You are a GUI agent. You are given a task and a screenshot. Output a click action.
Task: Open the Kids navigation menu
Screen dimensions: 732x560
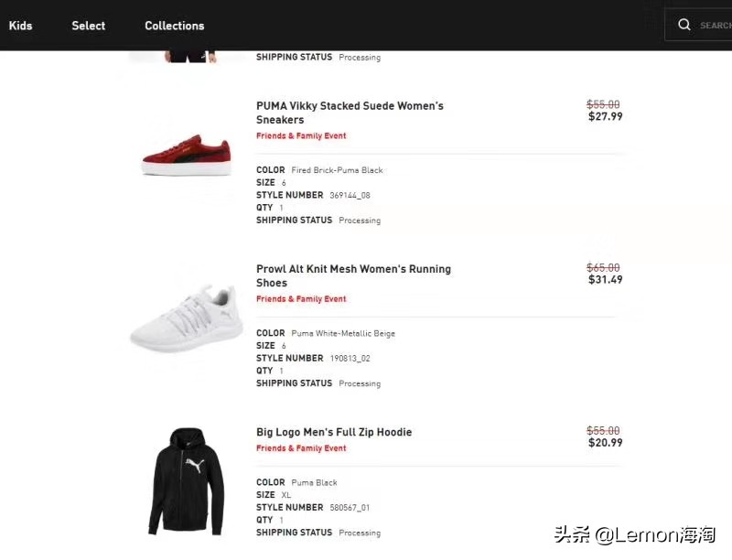(x=20, y=26)
